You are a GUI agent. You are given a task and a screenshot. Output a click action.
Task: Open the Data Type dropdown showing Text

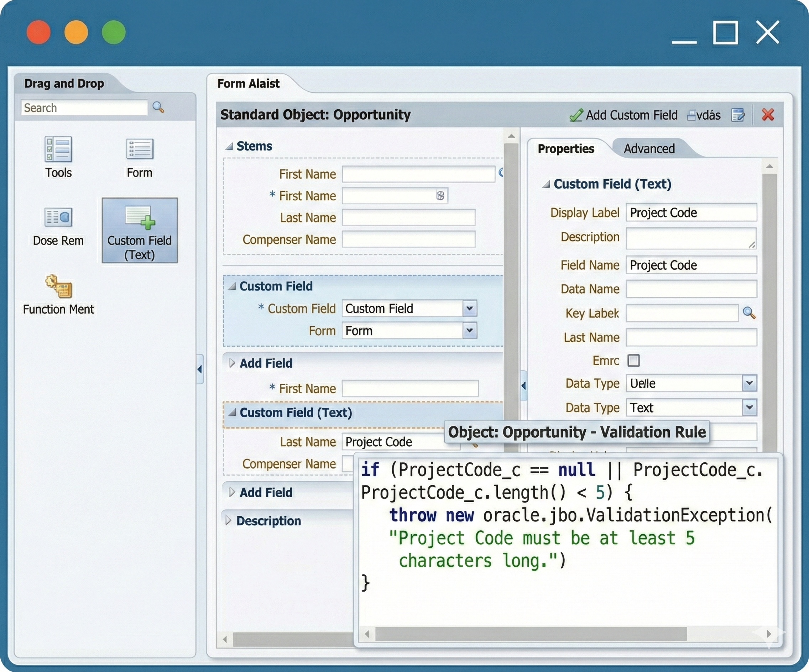pyautogui.click(x=749, y=408)
